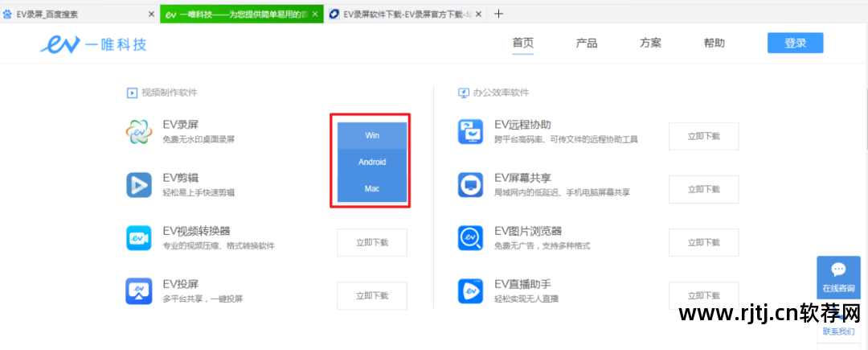Screen dimensions: 868x350
Task: Choose Android download option
Action: point(372,163)
